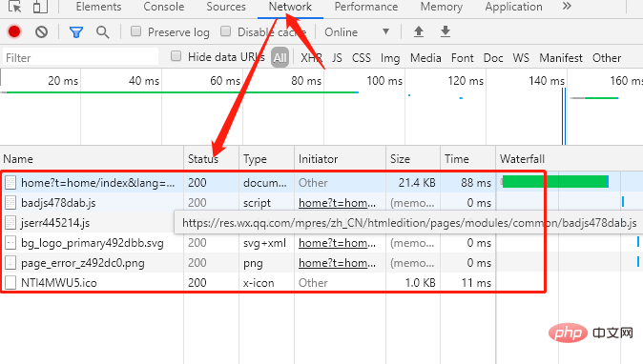The image size is (643, 364).
Task: Open network search magnifier icon
Action: click(x=102, y=32)
